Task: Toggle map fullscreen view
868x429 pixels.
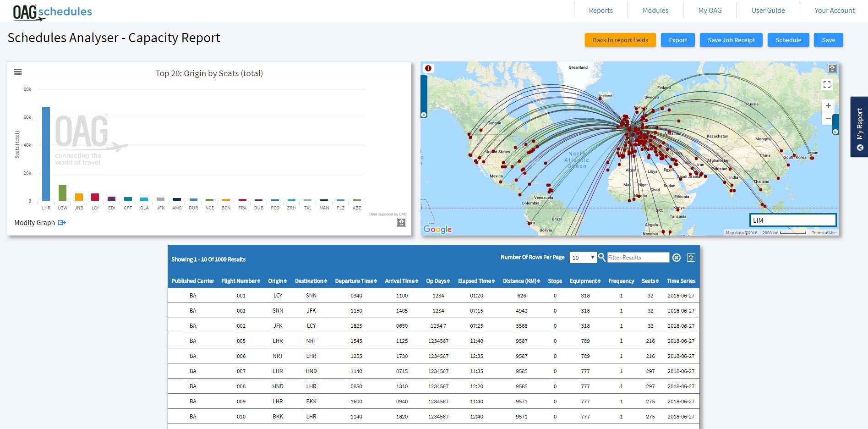Action: pyautogui.click(x=827, y=85)
